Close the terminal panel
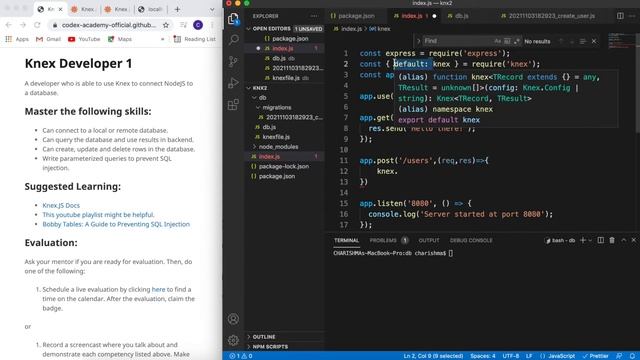This screenshot has width=640, height=360. [633, 240]
